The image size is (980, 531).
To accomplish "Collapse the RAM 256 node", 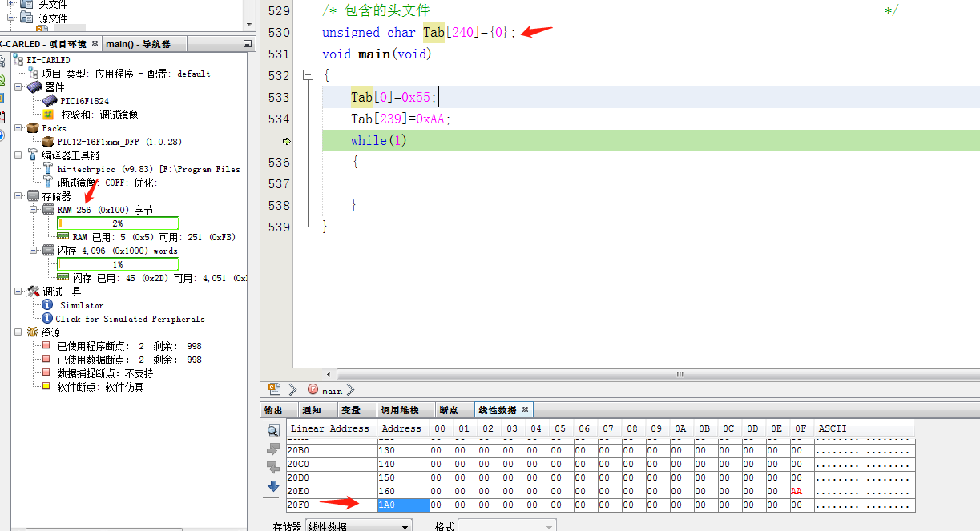I will click(x=34, y=210).
